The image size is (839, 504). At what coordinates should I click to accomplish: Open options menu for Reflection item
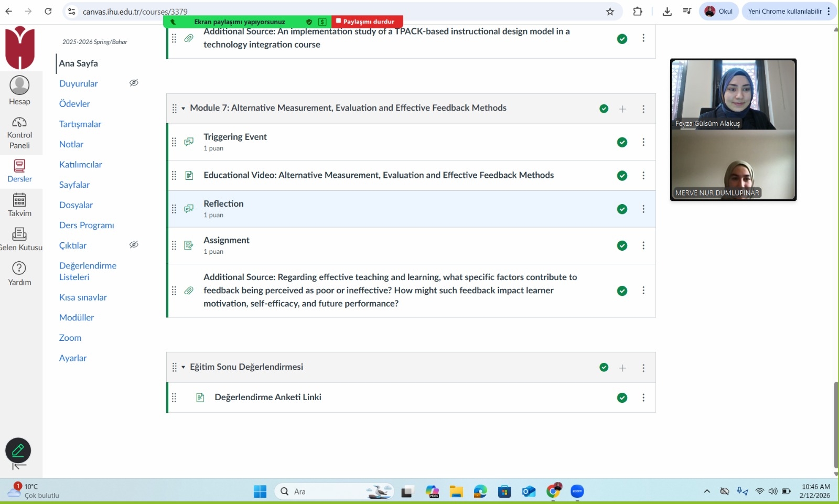pos(643,209)
